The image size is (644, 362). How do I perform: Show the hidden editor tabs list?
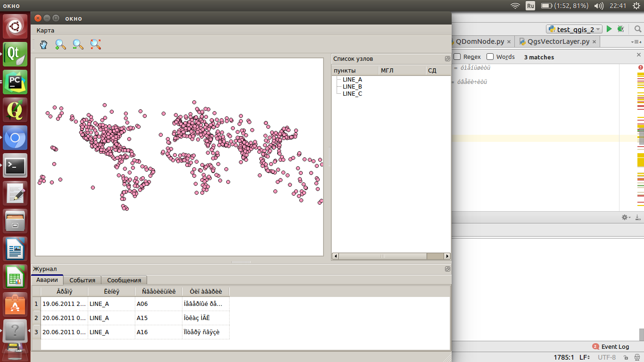pos(636,42)
